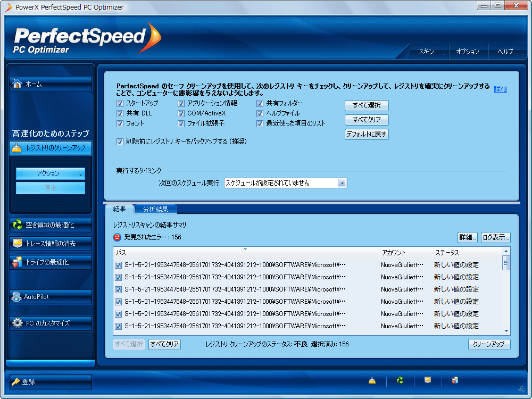532x399 pixels.
Task: Click the bottom bar registry cleanup broom icon
Action: click(x=372, y=380)
